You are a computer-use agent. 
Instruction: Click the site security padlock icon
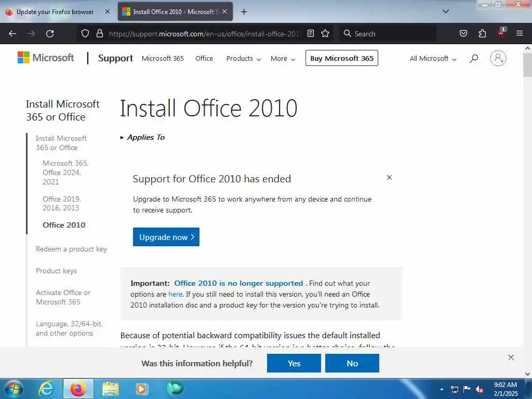point(99,33)
